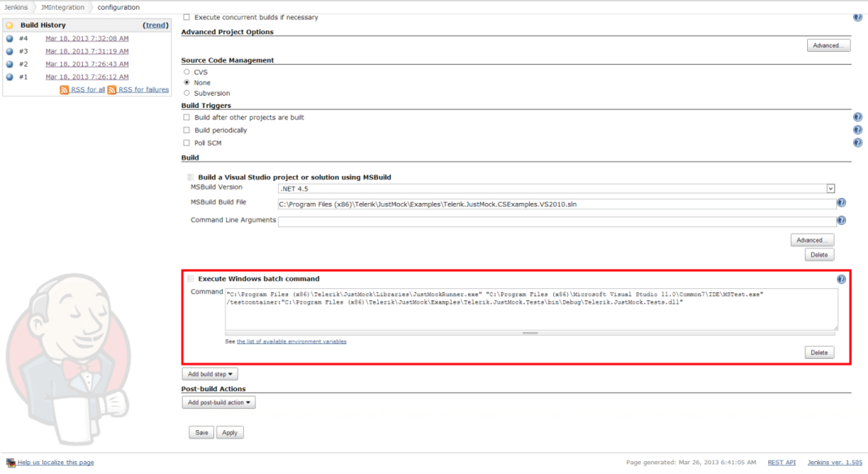Open help for Execute concurrent builds option
The width and height of the screenshot is (868, 474).
857,16
